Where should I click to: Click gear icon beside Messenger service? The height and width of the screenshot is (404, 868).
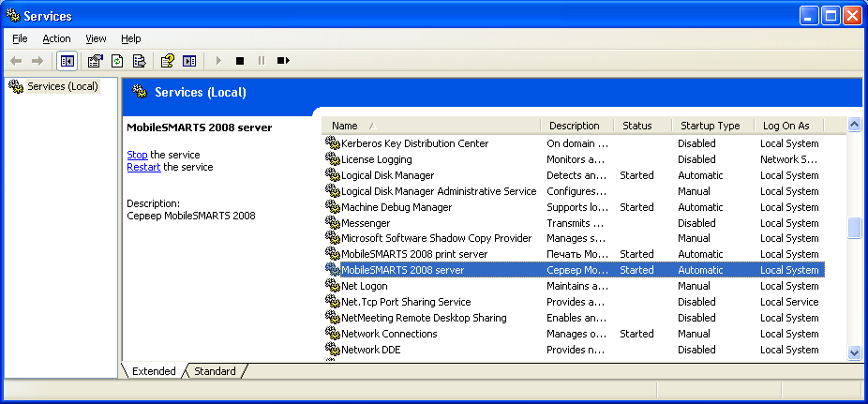pyautogui.click(x=332, y=223)
